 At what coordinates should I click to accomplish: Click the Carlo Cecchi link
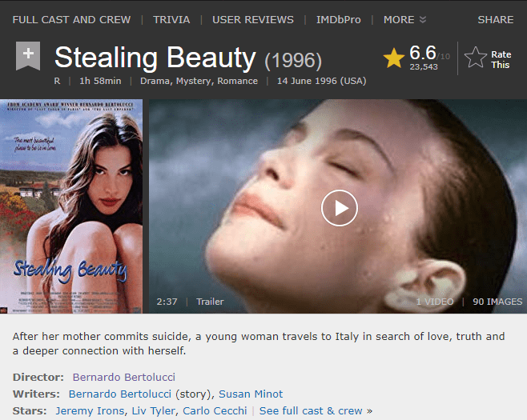pos(215,410)
